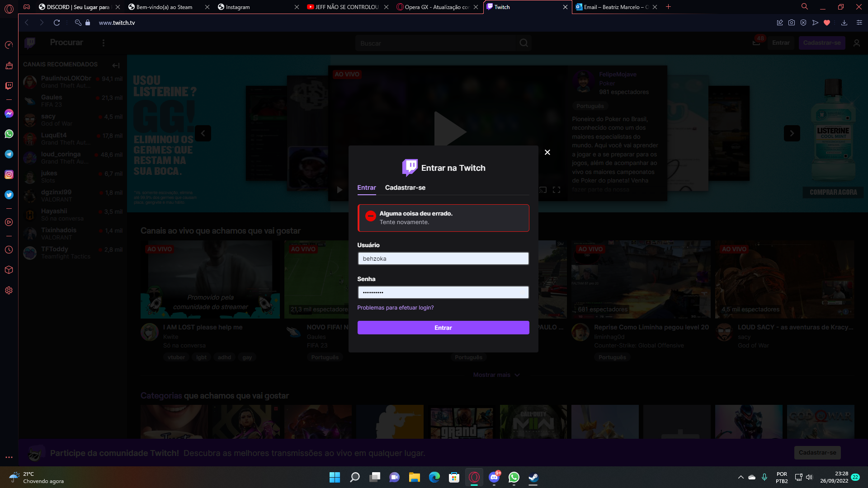Open loud_coringa recommended channel
Screen dimensions: 868x488
tap(73, 158)
